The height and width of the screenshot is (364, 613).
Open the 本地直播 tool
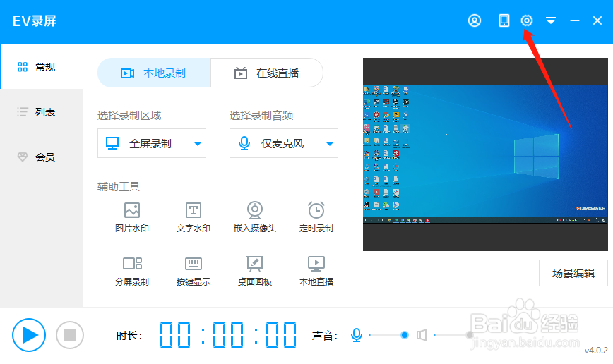[316, 271]
